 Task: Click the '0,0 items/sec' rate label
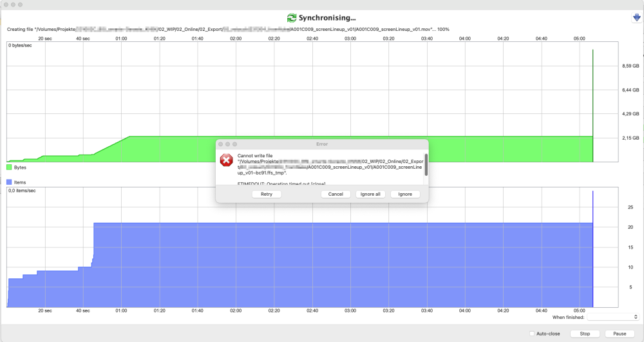(22, 191)
